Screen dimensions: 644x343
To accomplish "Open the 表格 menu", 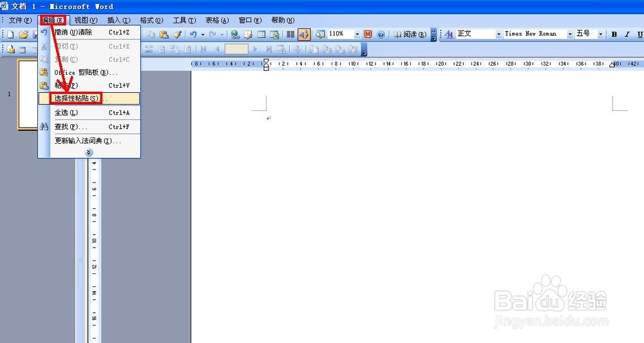I will click(x=217, y=20).
